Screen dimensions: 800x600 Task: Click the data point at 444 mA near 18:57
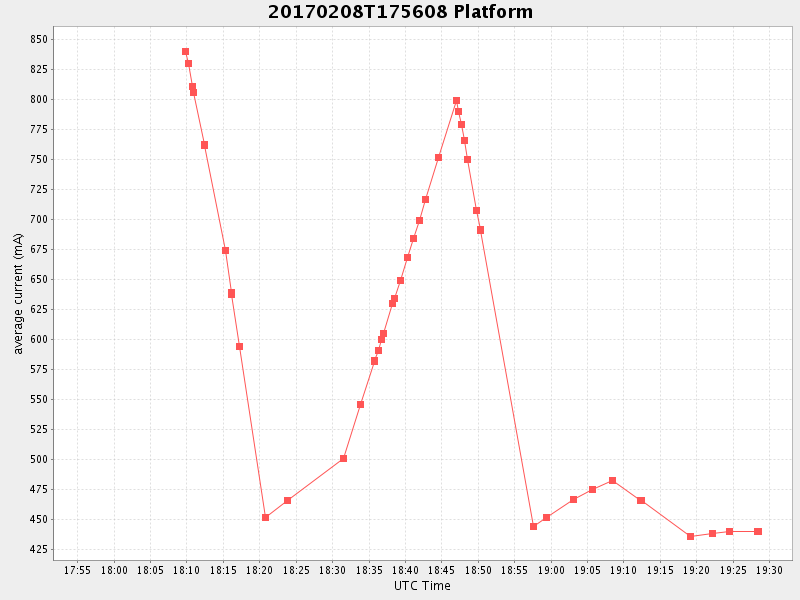click(x=533, y=526)
